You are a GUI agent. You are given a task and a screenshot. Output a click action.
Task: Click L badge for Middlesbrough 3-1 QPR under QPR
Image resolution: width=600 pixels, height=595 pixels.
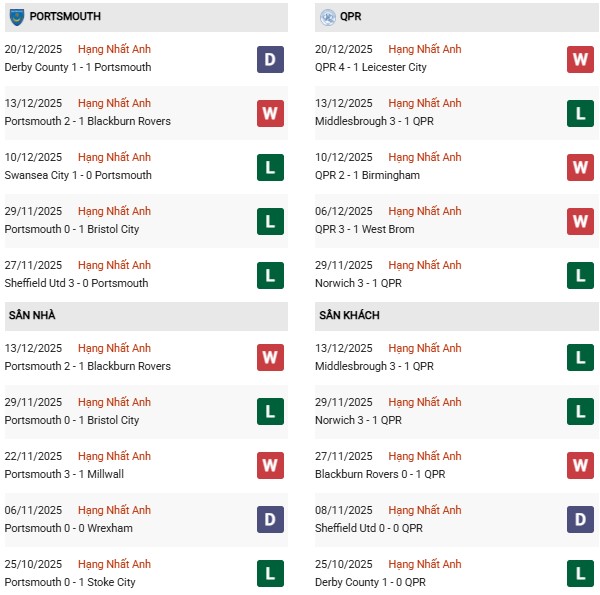tap(581, 113)
